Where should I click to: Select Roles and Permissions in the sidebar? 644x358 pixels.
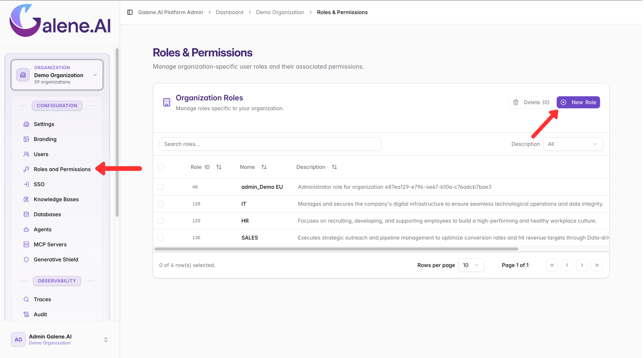click(62, 169)
